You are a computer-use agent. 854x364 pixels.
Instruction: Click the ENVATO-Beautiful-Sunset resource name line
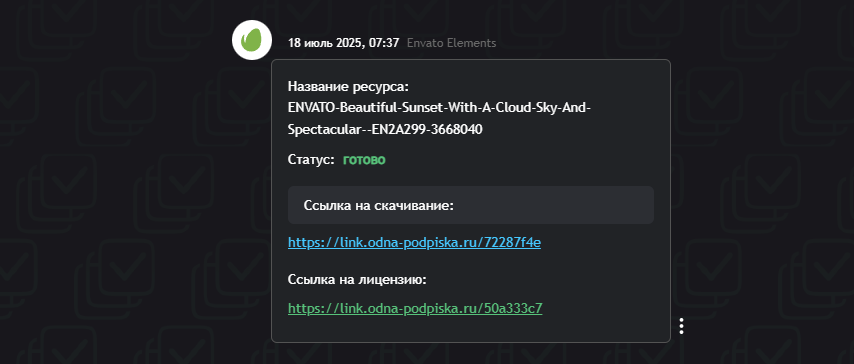tap(440, 108)
